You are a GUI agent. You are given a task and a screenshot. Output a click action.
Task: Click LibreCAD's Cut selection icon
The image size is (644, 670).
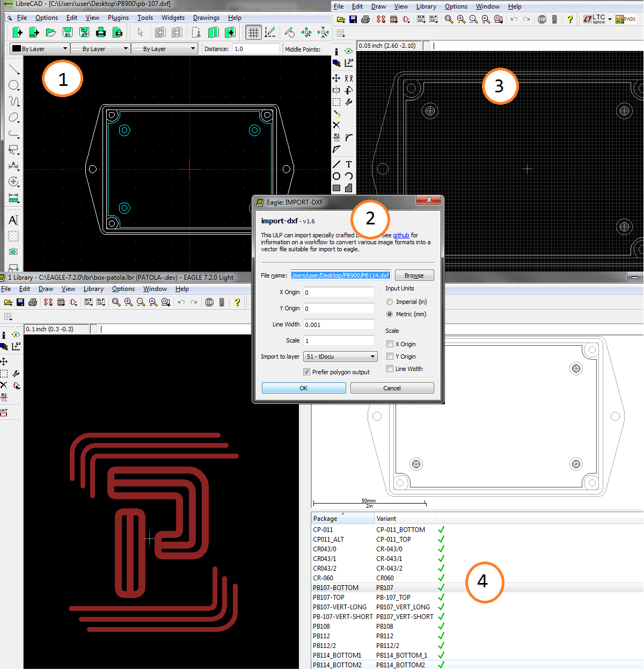click(196, 33)
